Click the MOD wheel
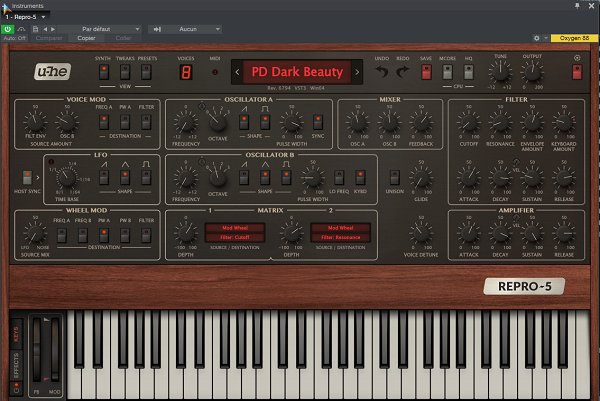600x401 pixels. (55, 349)
